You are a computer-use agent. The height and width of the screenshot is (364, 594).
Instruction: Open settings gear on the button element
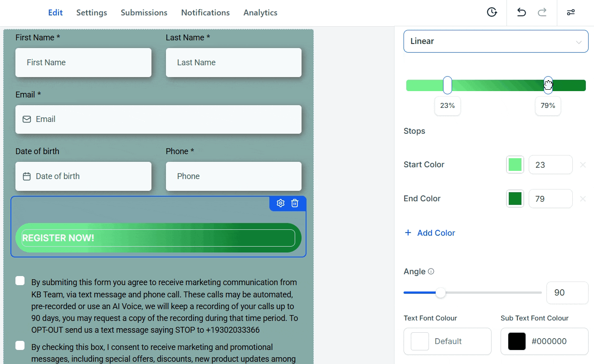tap(281, 203)
